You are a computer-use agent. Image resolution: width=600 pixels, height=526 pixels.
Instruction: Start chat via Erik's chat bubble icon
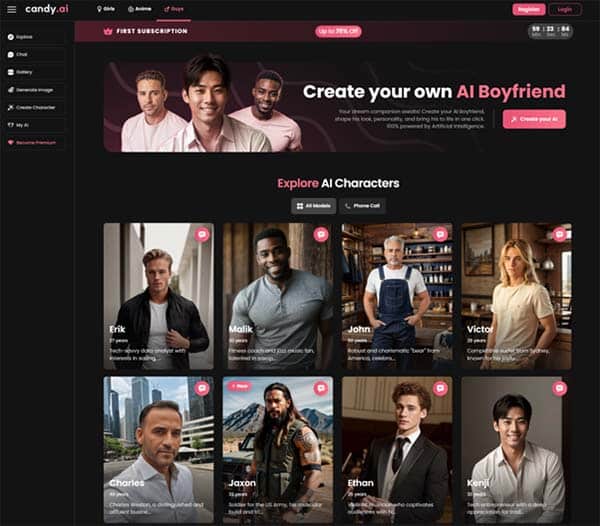[x=202, y=234]
